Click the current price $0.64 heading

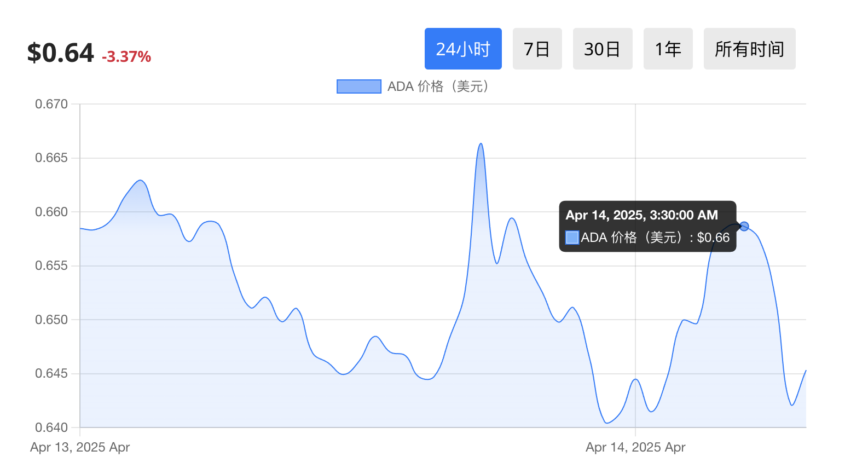[61, 53]
